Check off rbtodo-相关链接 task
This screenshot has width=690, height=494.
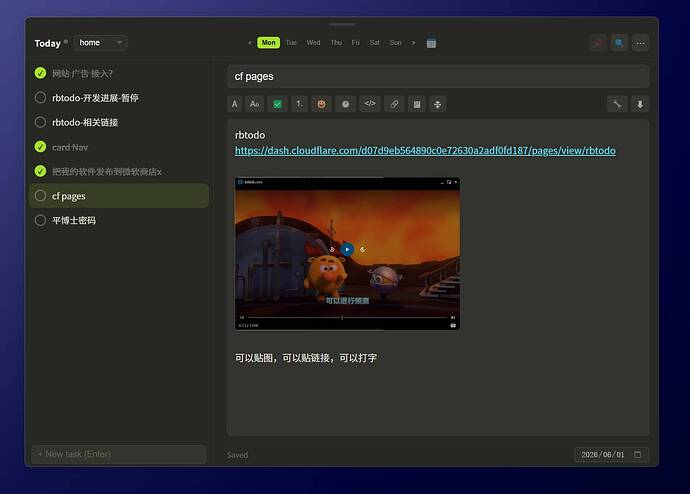[40, 122]
